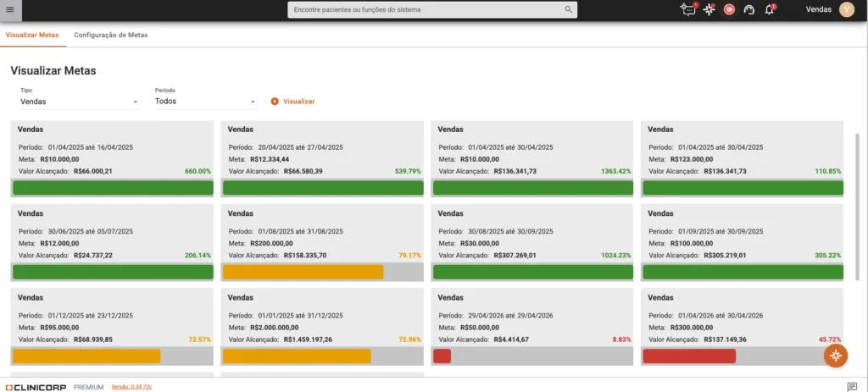Click the orange play icon beside Visualizar
Screen dimensions: 868x392
pyautogui.click(x=275, y=102)
